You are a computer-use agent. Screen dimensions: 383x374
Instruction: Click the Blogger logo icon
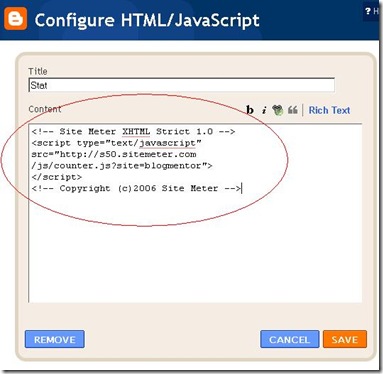15,19
